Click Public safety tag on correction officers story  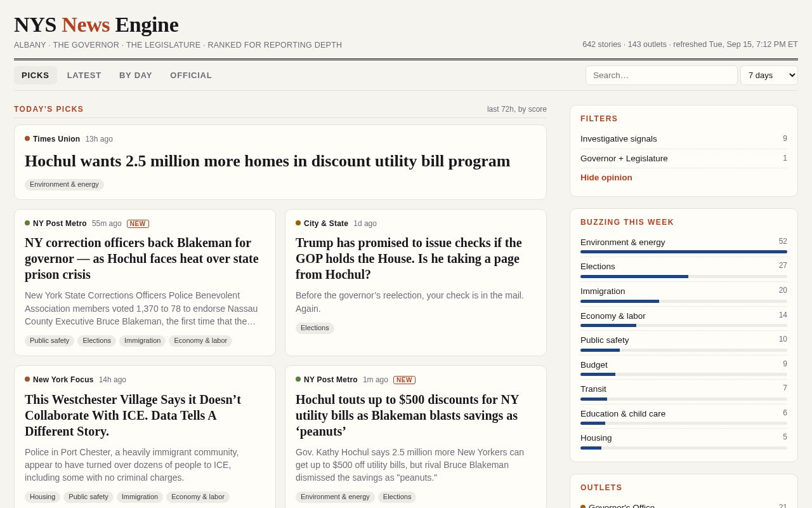click(x=49, y=341)
